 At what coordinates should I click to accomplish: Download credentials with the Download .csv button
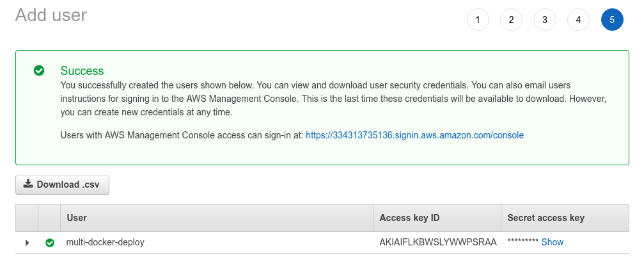pos(63,185)
